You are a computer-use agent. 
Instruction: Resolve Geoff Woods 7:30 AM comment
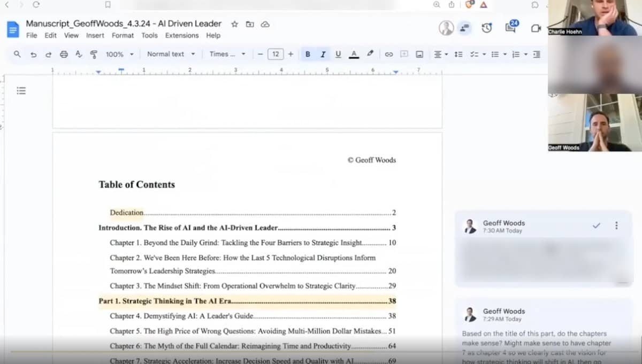[x=597, y=226]
